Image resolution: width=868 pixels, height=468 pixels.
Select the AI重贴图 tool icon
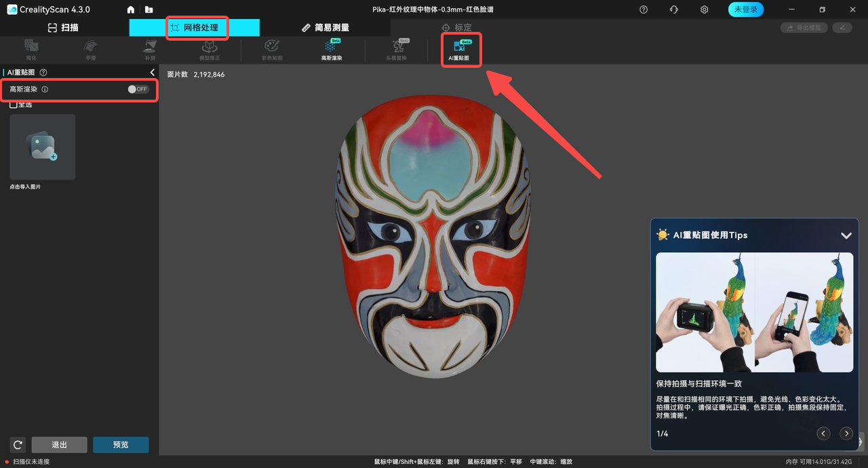(459, 50)
